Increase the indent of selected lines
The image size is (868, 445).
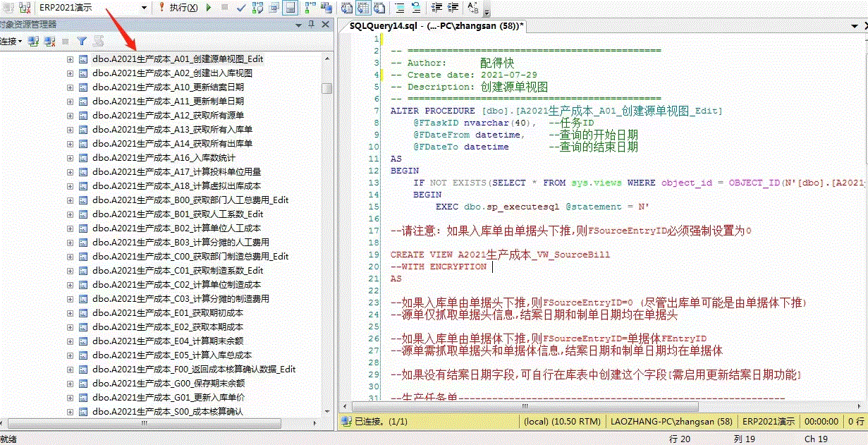(x=453, y=7)
